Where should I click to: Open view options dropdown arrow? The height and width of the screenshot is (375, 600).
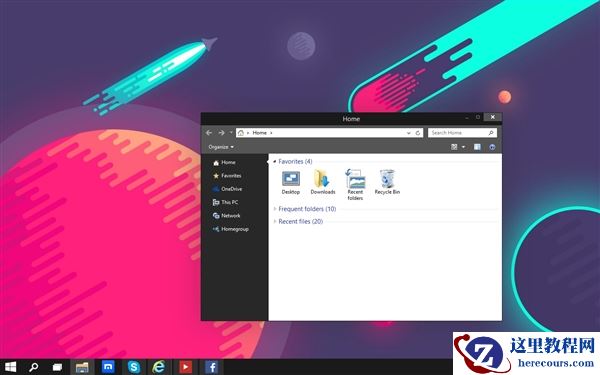pyautogui.click(x=463, y=147)
